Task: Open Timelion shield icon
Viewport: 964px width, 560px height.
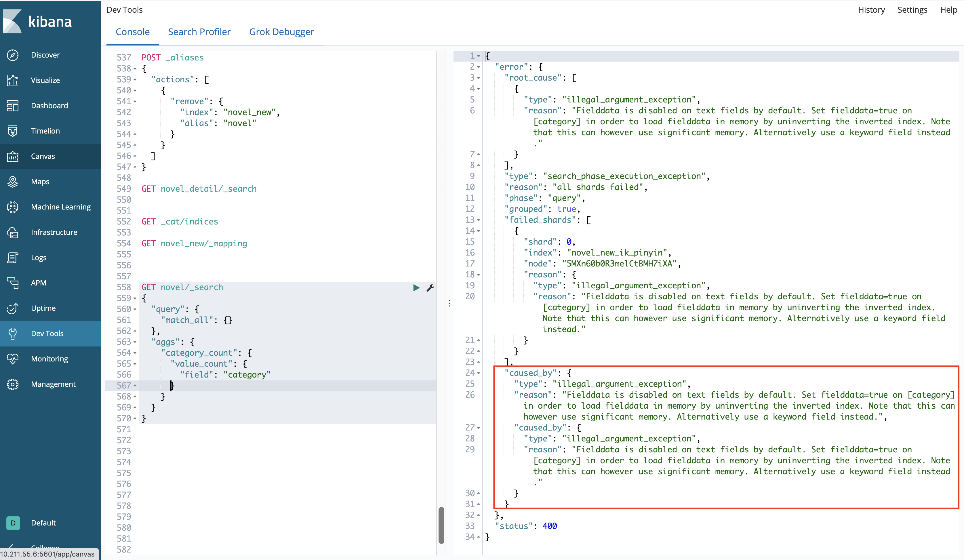Action: point(13,131)
